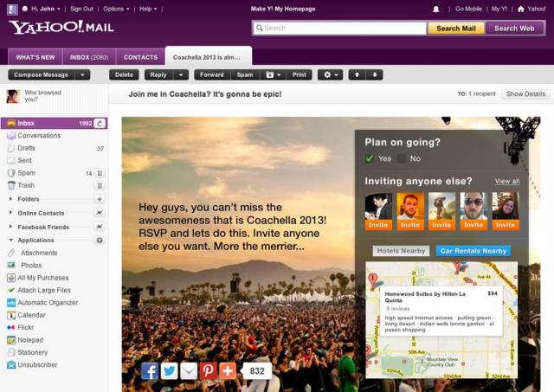
Task: Add a new folder with plus icon
Action: [x=100, y=199]
